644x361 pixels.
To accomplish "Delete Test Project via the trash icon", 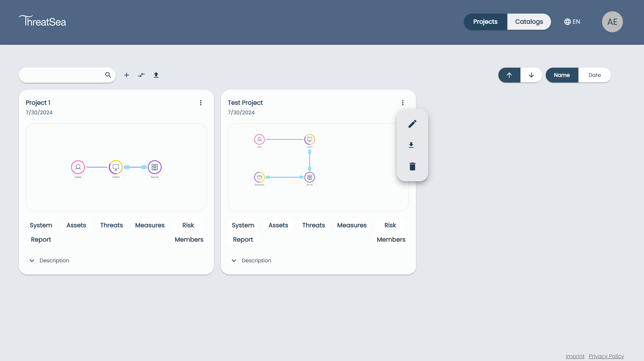I will coord(412,166).
